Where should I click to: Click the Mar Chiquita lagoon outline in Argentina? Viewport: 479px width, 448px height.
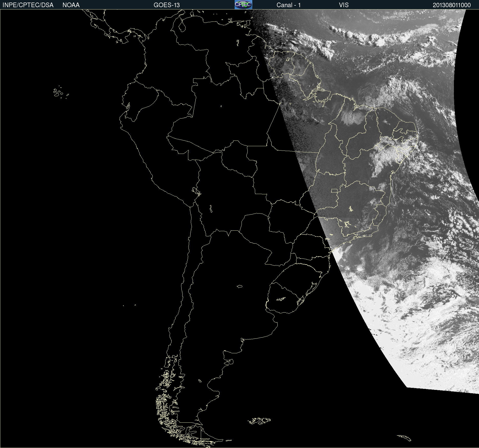click(239, 286)
